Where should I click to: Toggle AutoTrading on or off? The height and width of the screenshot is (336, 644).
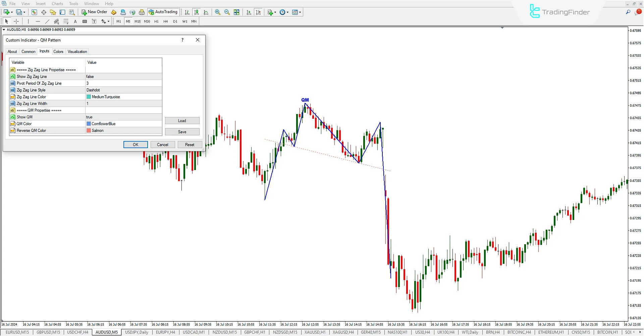click(163, 12)
